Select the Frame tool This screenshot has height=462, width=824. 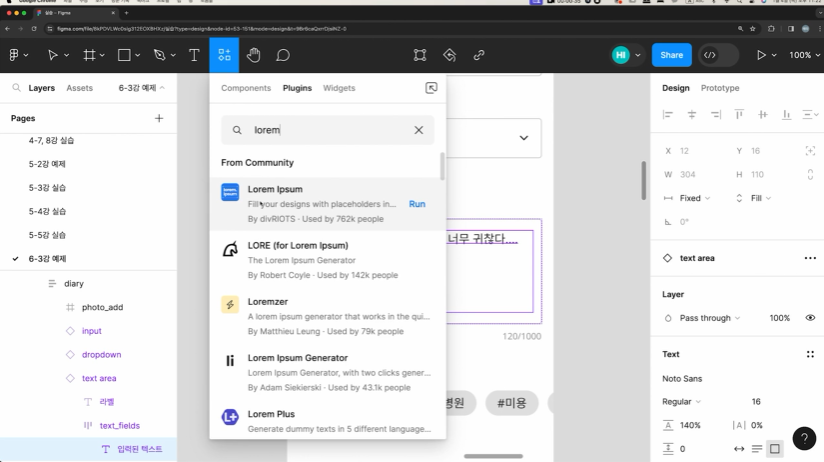pos(90,55)
